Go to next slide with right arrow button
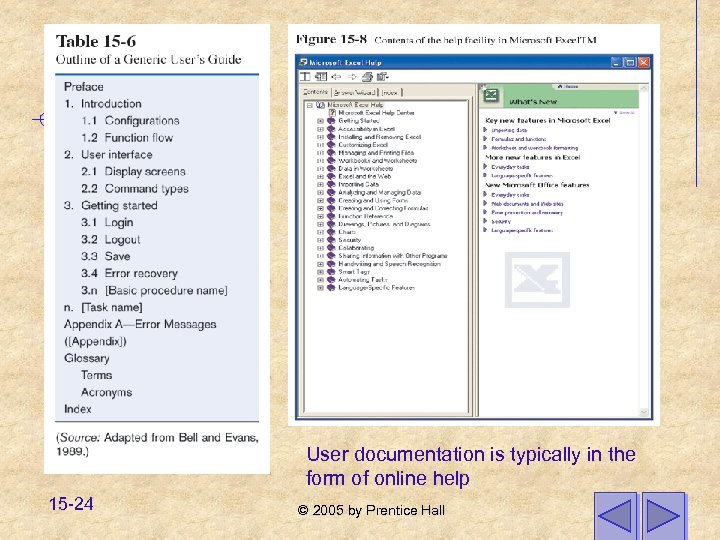The width and height of the screenshot is (720, 540). 664,516
